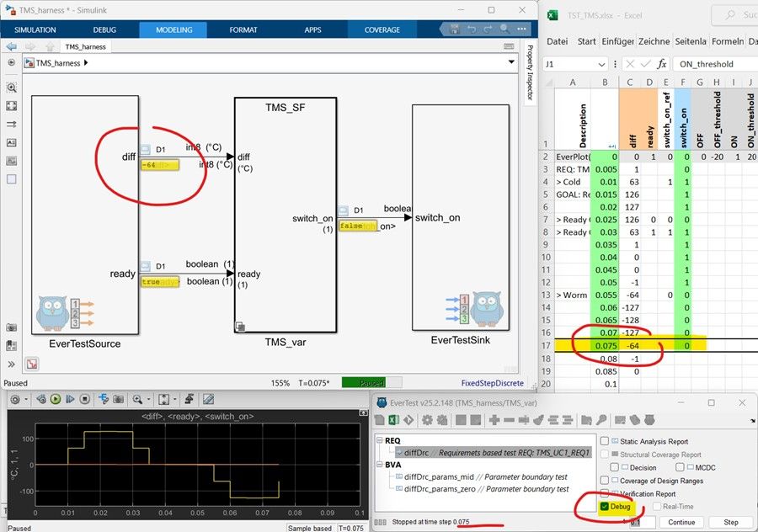Expand the Simulink left palette chevron
Viewport: 758px width, 532px height.
[12, 364]
